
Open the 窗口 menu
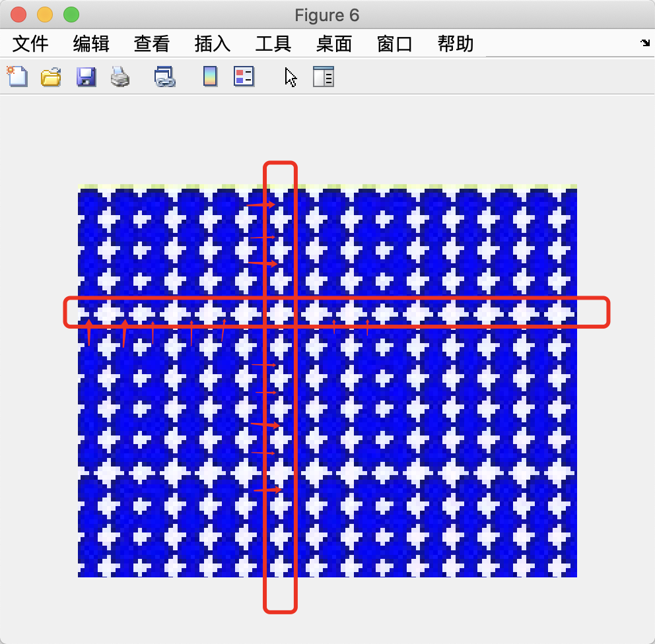[x=394, y=44]
